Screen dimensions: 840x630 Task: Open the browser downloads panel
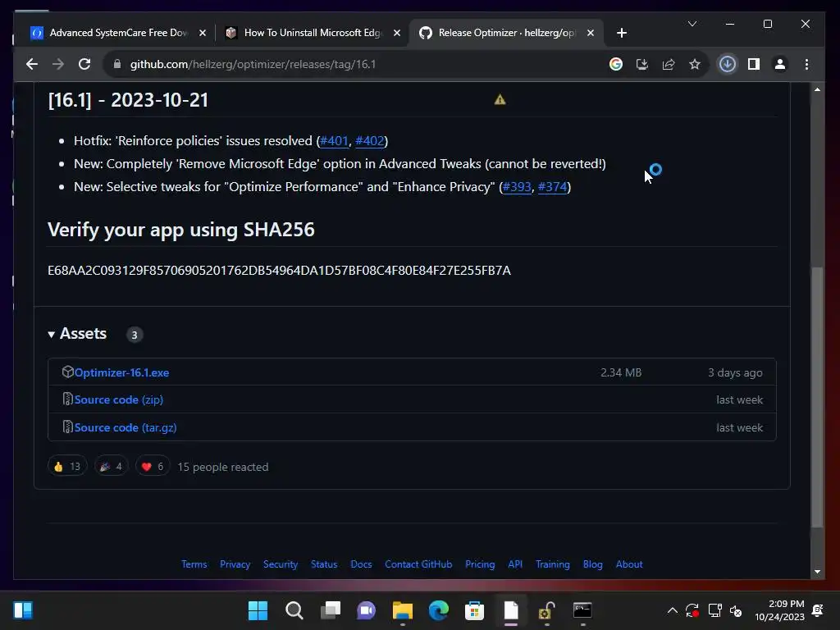click(x=727, y=64)
